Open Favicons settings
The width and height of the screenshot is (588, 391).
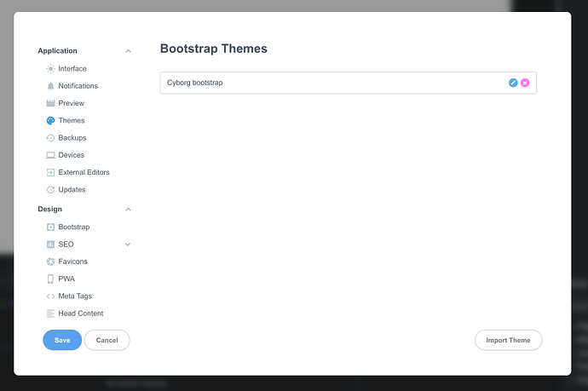(x=72, y=262)
